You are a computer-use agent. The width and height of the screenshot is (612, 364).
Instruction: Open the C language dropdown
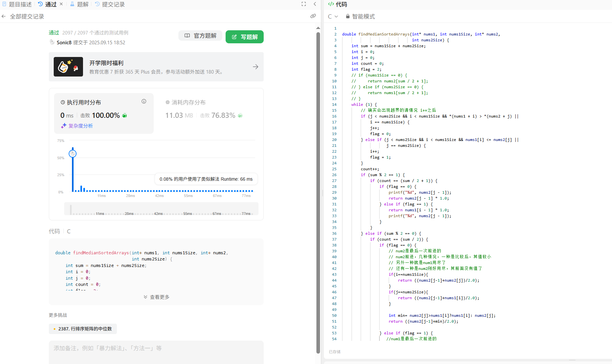(333, 16)
